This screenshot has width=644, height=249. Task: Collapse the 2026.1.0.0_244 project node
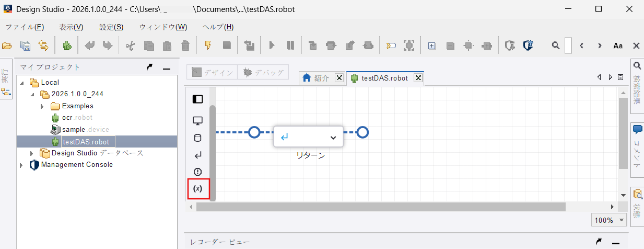click(x=32, y=94)
